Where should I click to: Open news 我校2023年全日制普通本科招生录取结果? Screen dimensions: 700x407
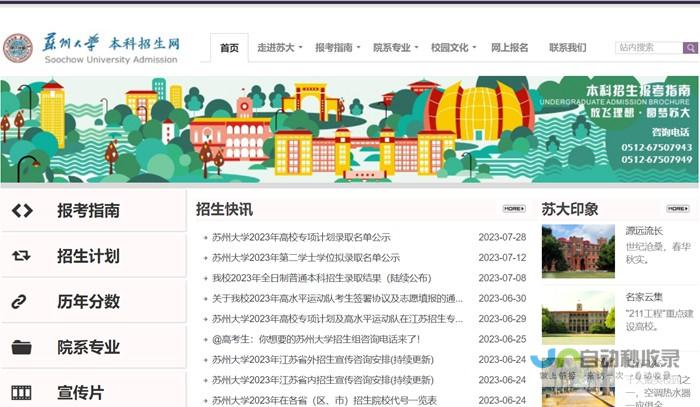pos(321,278)
